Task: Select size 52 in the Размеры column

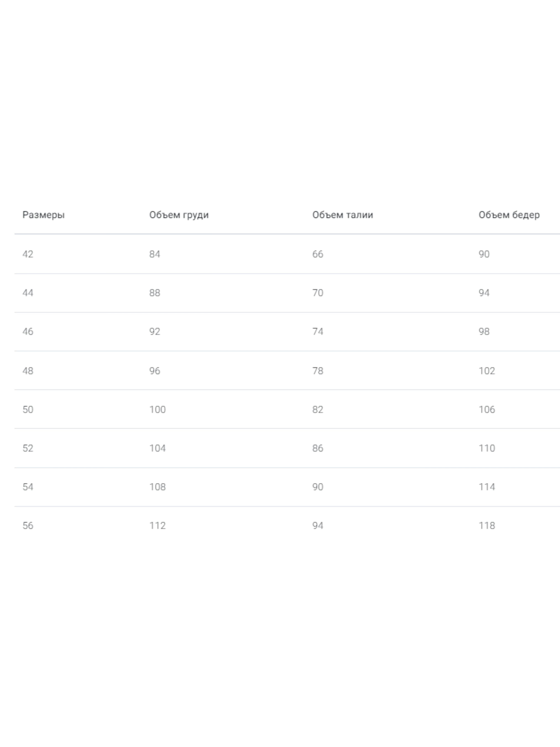Action: 28,448
